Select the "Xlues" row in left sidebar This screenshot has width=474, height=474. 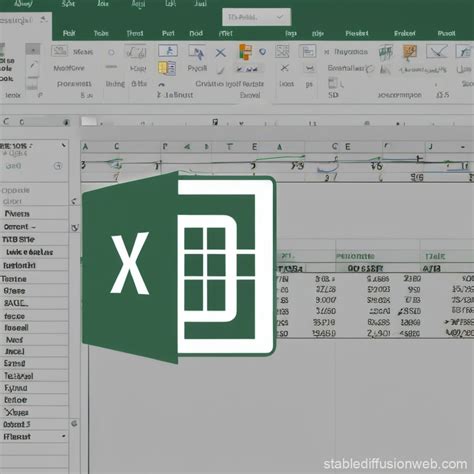(x=34, y=412)
